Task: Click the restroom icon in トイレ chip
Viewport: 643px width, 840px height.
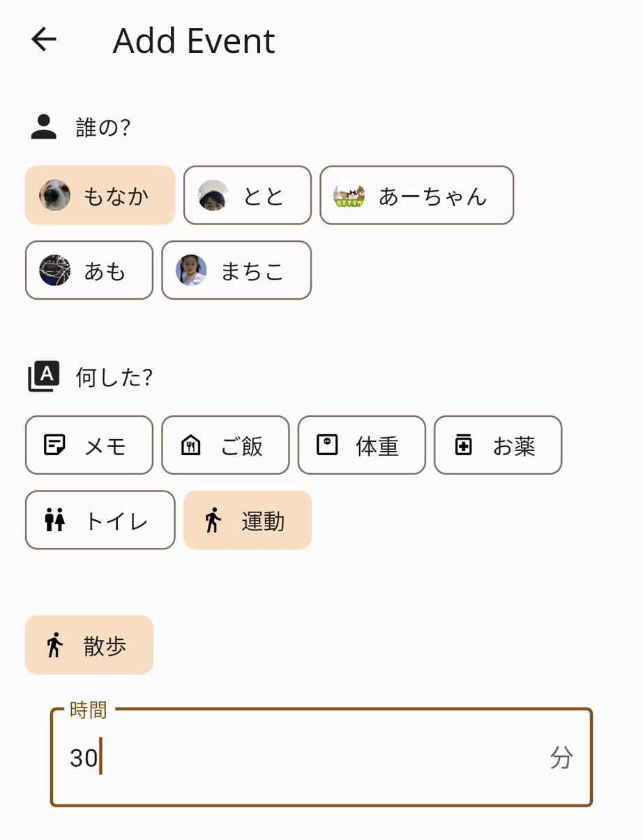Action: (x=54, y=520)
